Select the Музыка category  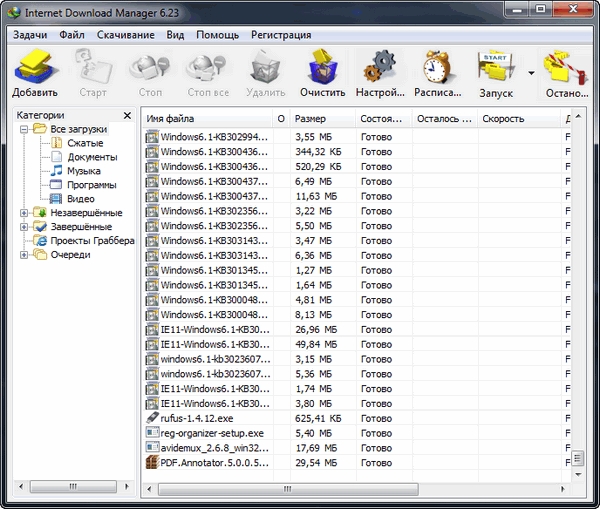pos(84,171)
